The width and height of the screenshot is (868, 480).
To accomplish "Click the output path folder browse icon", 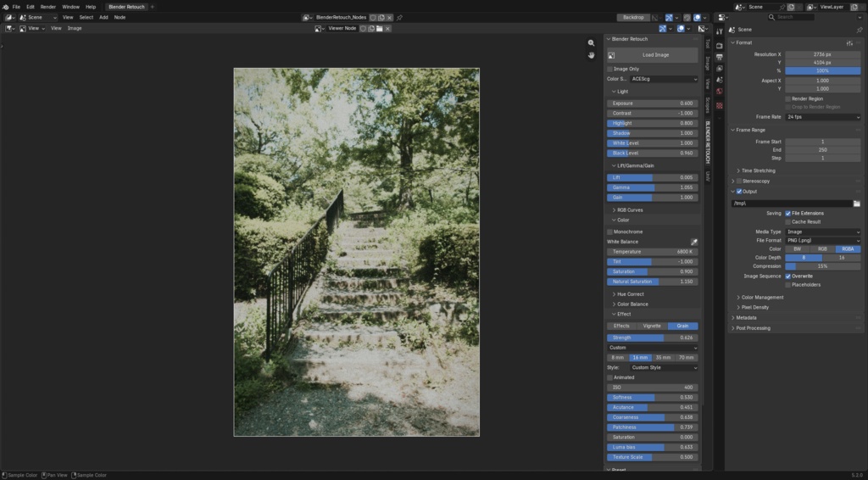I will point(856,204).
